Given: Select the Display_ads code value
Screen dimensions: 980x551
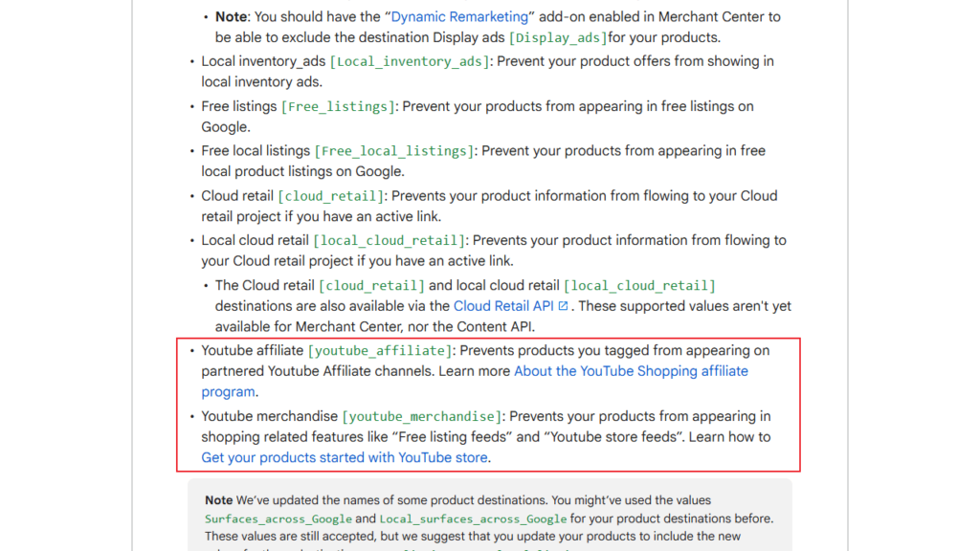Looking at the screenshot, I should [556, 37].
